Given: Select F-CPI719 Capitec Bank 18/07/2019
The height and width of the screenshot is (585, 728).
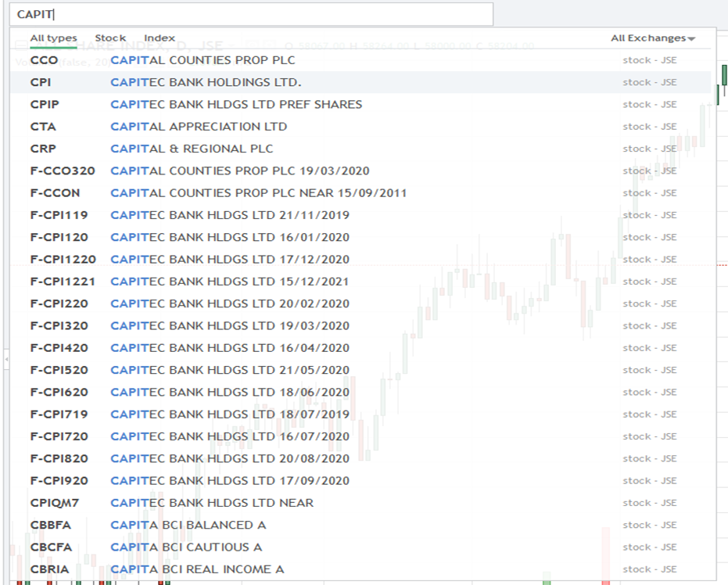Looking at the screenshot, I should click(360, 415).
